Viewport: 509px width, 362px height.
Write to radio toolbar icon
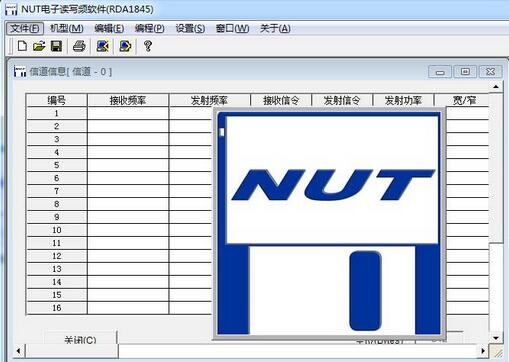point(125,46)
